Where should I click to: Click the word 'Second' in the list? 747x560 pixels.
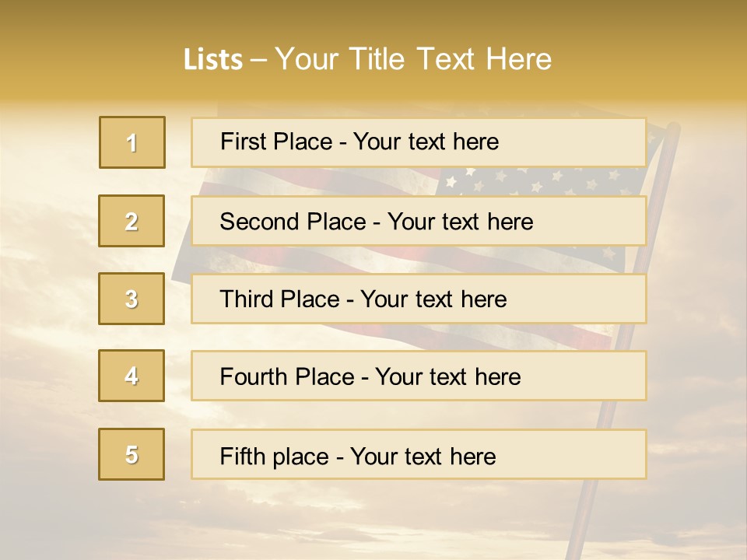pyautogui.click(x=260, y=222)
